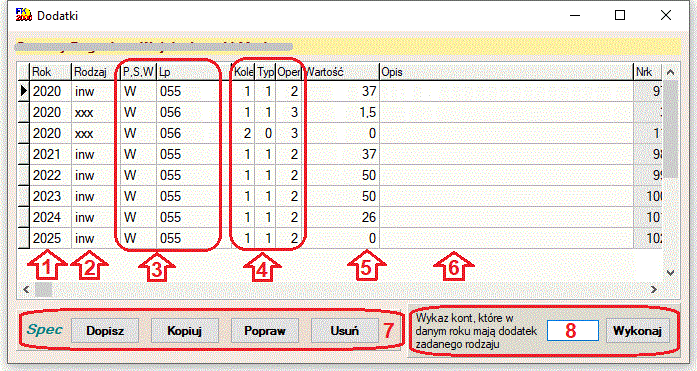697x371 pixels.
Task: Click the Opis column header
Action: (506, 72)
